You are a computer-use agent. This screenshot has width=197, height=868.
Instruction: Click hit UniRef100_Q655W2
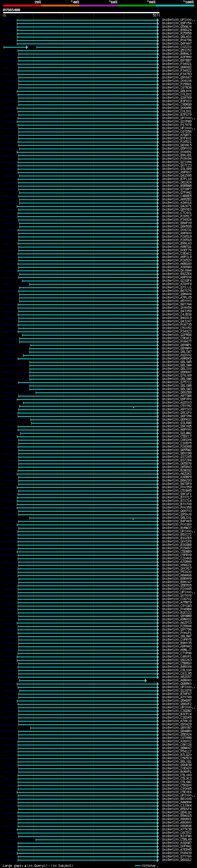point(176,450)
